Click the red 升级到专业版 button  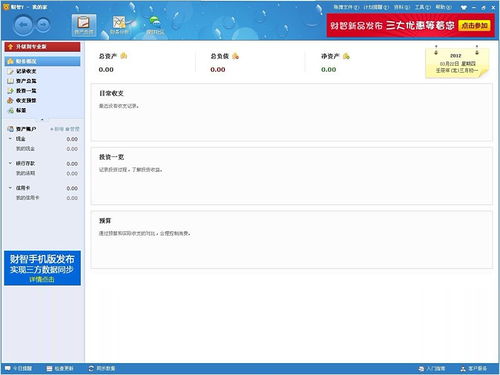(42, 47)
